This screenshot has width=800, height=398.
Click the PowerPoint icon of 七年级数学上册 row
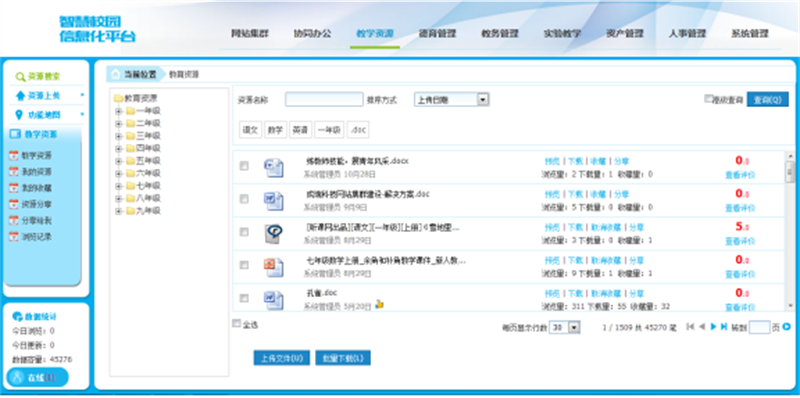(x=273, y=267)
